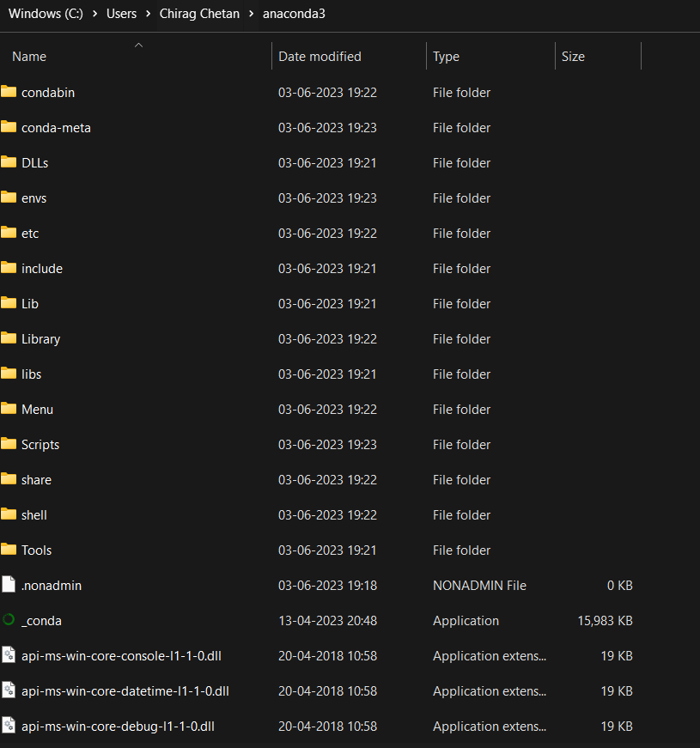The width and height of the screenshot is (700, 748).
Task: Toggle the Name column sort arrow
Action: (x=137, y=45)
